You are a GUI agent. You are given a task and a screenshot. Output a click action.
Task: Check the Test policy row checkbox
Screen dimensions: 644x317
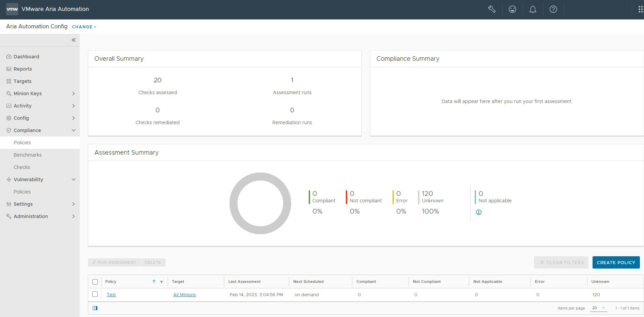95,294
